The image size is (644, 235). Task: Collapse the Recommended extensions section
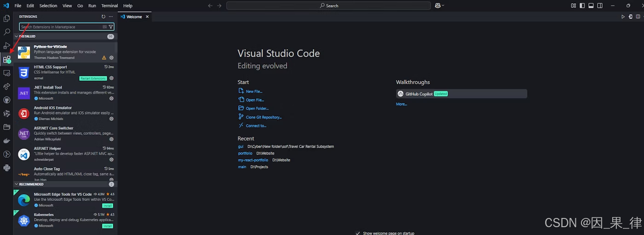point(65,184)
